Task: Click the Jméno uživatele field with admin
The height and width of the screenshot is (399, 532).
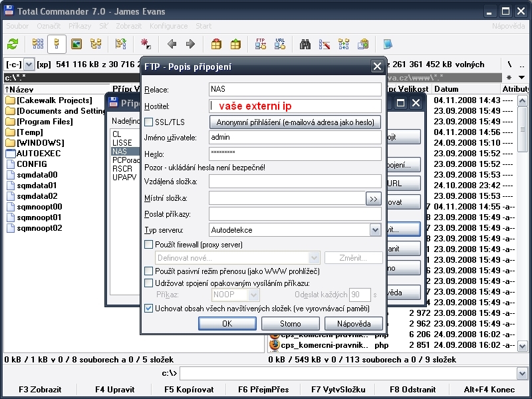Action: tap(295, 138)
